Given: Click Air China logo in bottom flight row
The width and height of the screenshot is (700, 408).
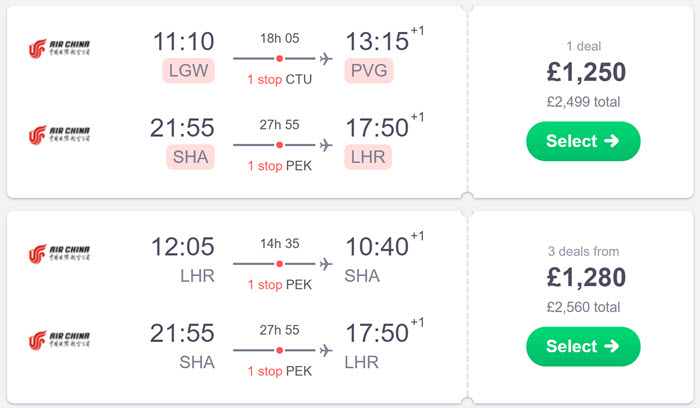Looking at the screenshot, I should [x=59, y=340].
